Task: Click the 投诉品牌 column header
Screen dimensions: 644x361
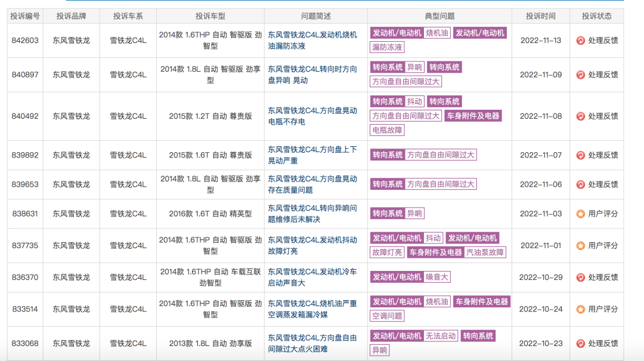Action: [71, 16]
